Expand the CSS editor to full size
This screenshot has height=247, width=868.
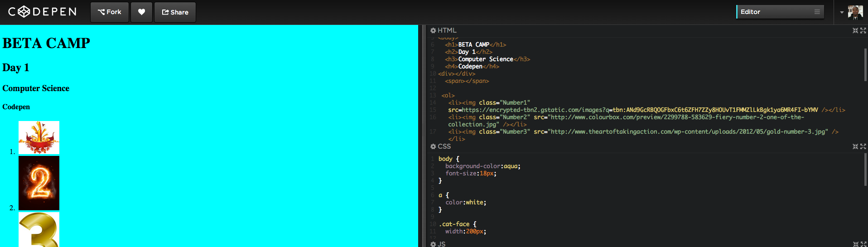(x=863, y=146)
